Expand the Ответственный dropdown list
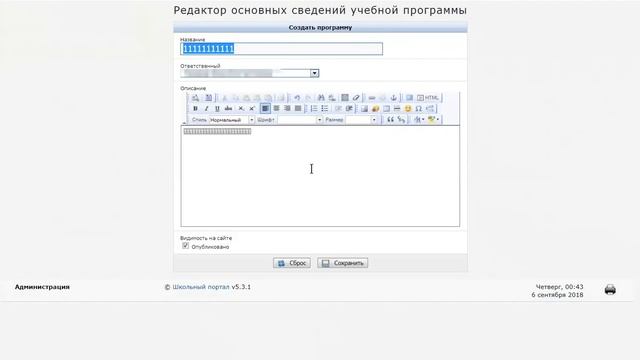Screen dimensions: 640x360 tap(314, 73)
